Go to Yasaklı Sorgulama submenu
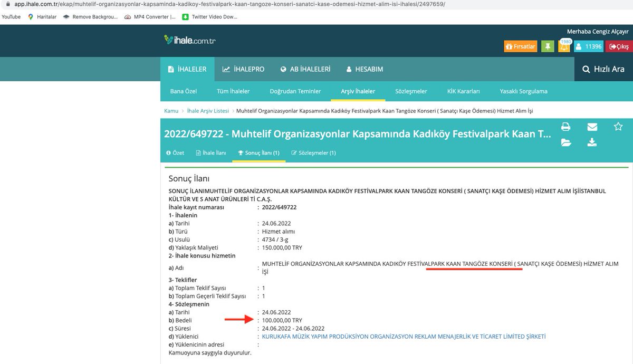 [x=523, y=91]
